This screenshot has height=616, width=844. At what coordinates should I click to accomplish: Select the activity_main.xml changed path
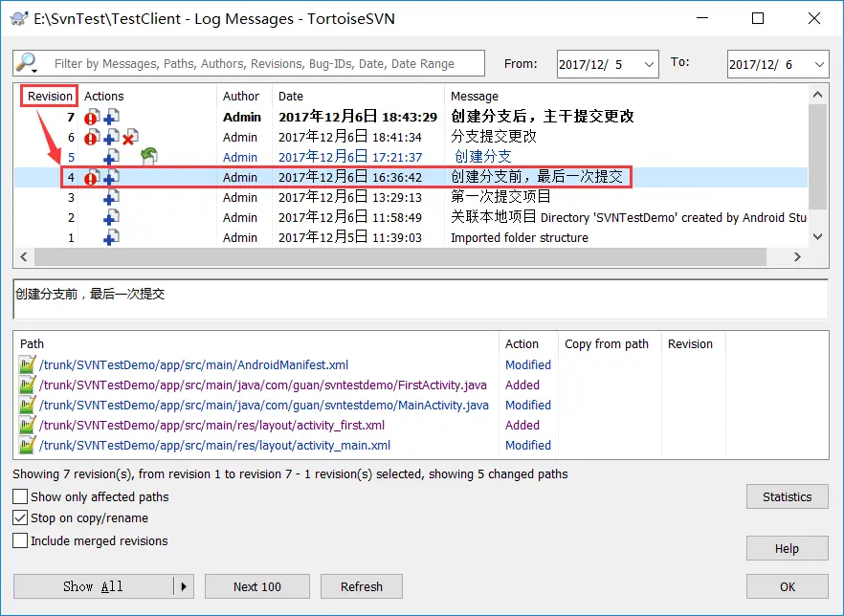click(214, 446)
